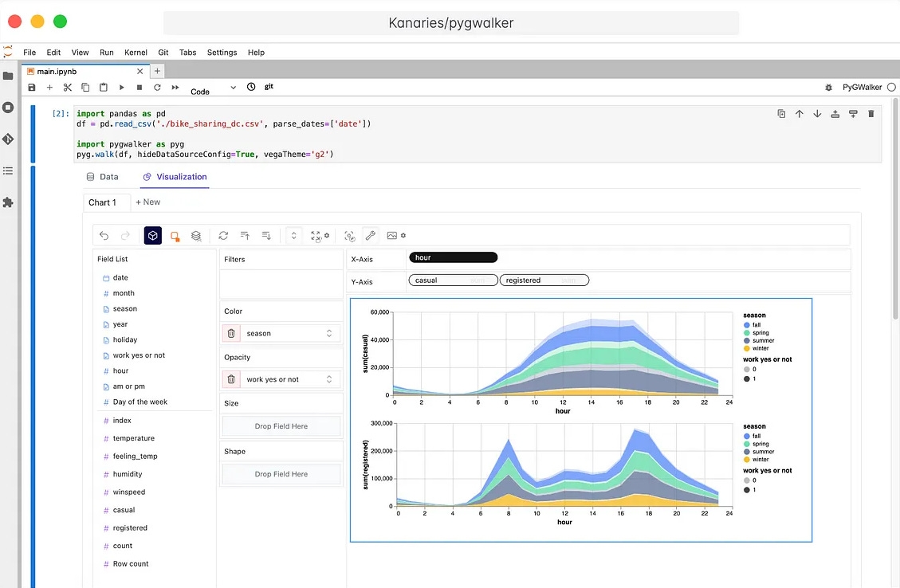Toggle stack mode layers icon

(x=196, y=236)
